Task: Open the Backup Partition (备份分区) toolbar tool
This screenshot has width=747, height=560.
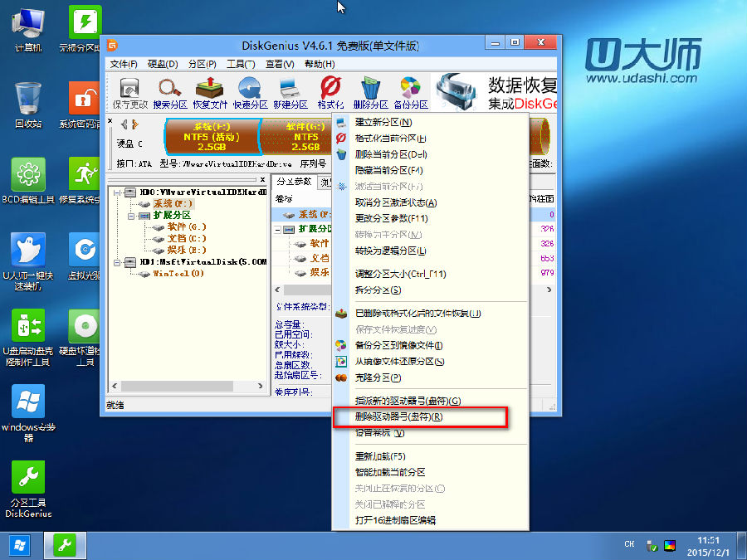Action: [x=410, y=93]
